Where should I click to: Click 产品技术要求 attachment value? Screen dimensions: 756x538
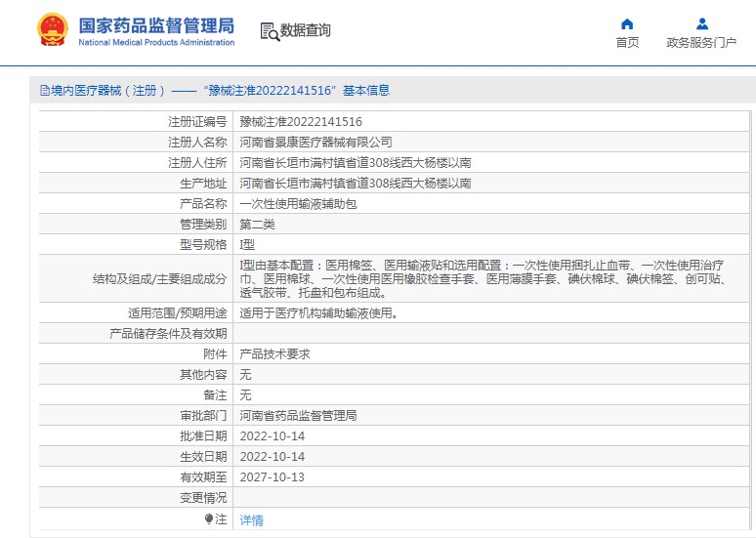click(x=274, y=354)
